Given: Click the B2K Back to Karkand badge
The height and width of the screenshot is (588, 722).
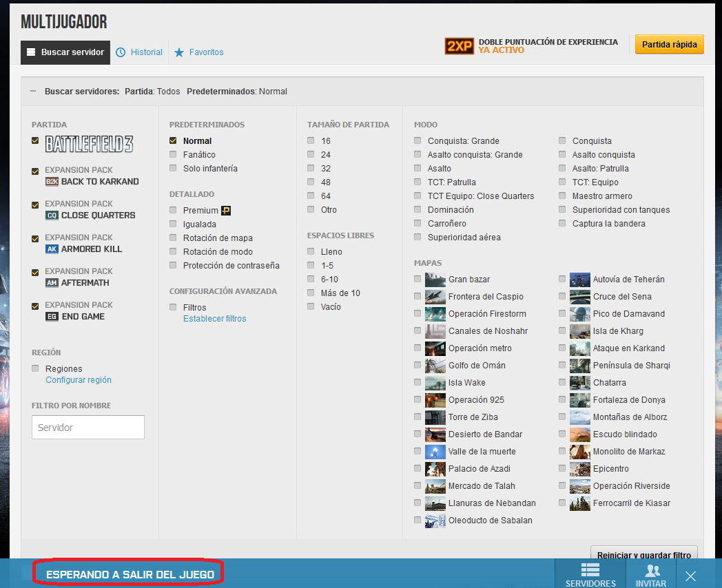Looking at the screenshot, I should tap(52, 182).
